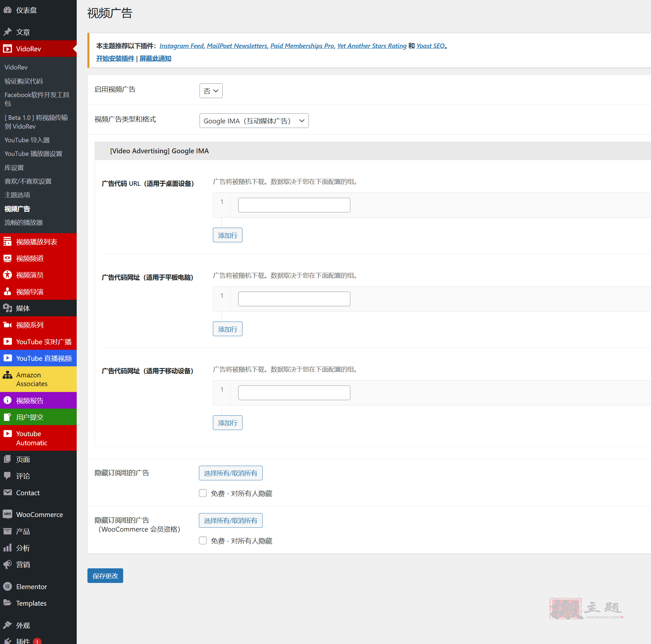Click 选择所有/取消所有 for 隐藏订阅组的广告
Screen dimensions: 651x644
pyautogui.click(x=231, y=473)
